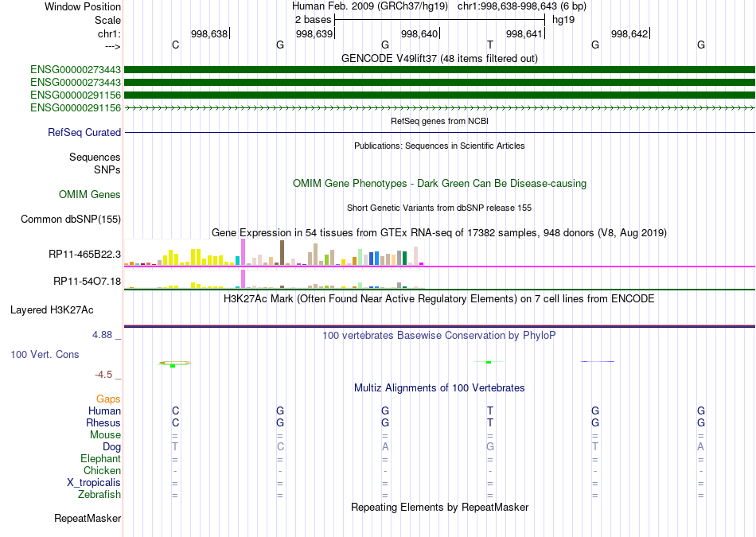
Task: Click the 998,642 ruler position
Action: pyautogui.click(x=629, y=33)
